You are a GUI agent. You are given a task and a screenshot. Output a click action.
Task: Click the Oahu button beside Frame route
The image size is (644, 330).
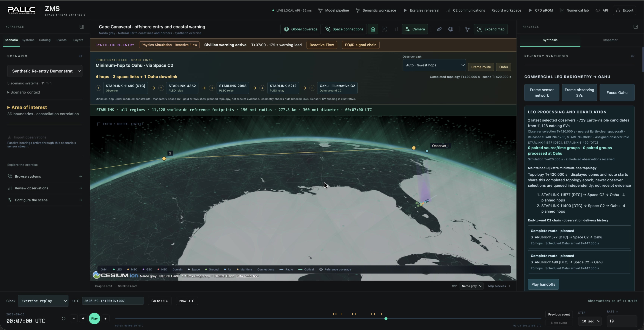[503, 67]
